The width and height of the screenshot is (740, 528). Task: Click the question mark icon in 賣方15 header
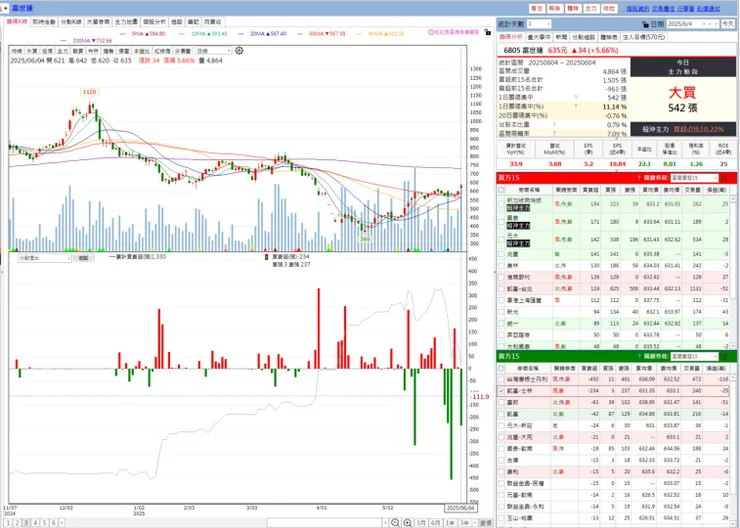click(x=639, y=356)
